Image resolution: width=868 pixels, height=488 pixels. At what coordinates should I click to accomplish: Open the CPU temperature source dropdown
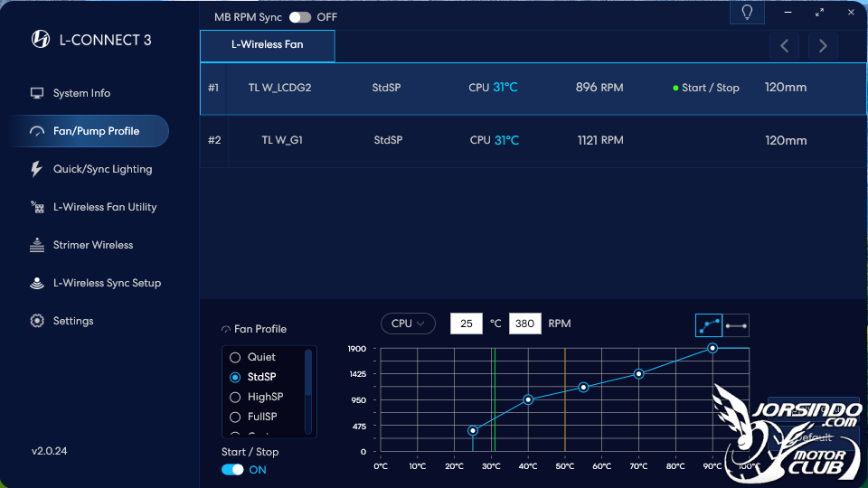point(408,324)
